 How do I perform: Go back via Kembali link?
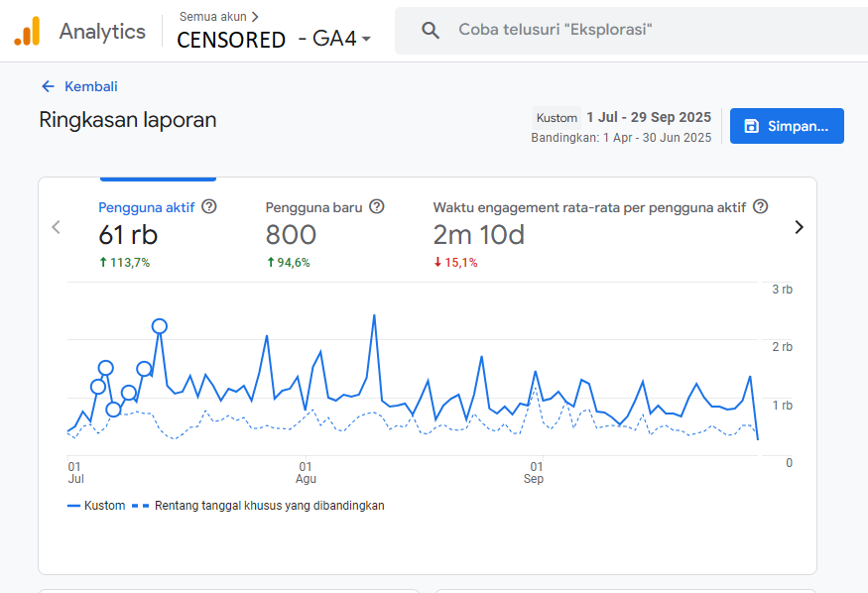90,86
